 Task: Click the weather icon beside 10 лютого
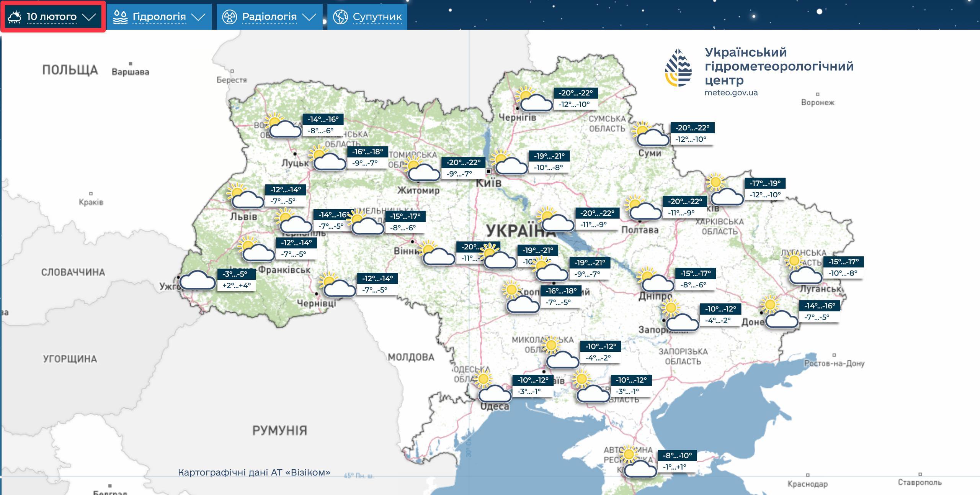pos(15,17)
